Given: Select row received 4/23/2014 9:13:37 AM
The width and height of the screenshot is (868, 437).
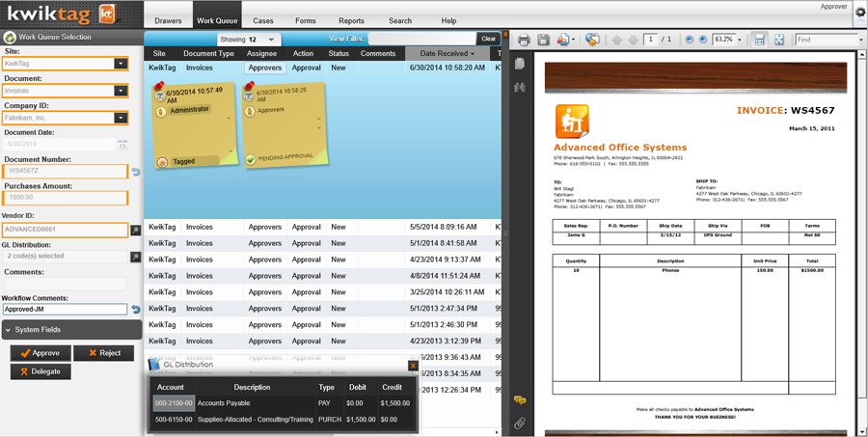Looking at the screenshot, I should pos(323,259).
